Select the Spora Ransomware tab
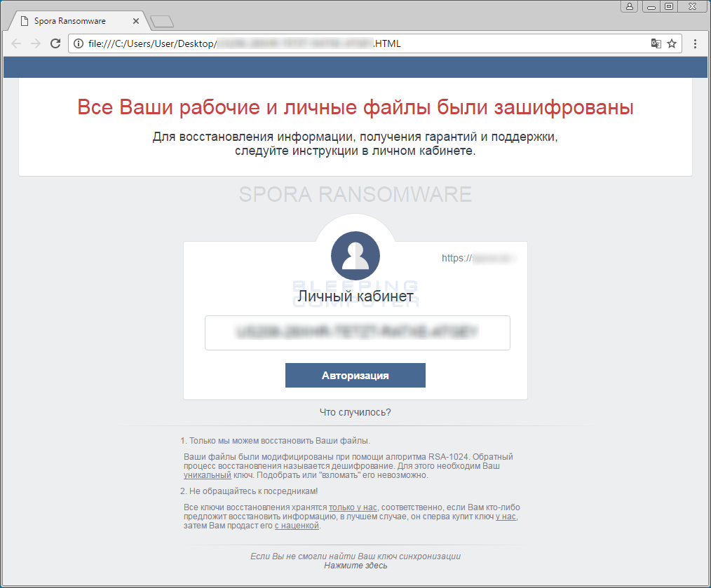 point(77,20)
